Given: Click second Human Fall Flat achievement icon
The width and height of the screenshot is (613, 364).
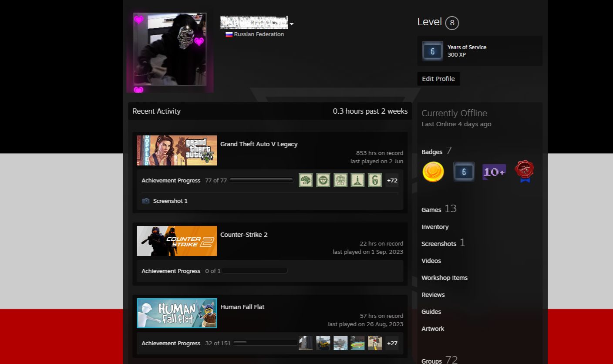Looking at the screenshot, I should (323, 343).
